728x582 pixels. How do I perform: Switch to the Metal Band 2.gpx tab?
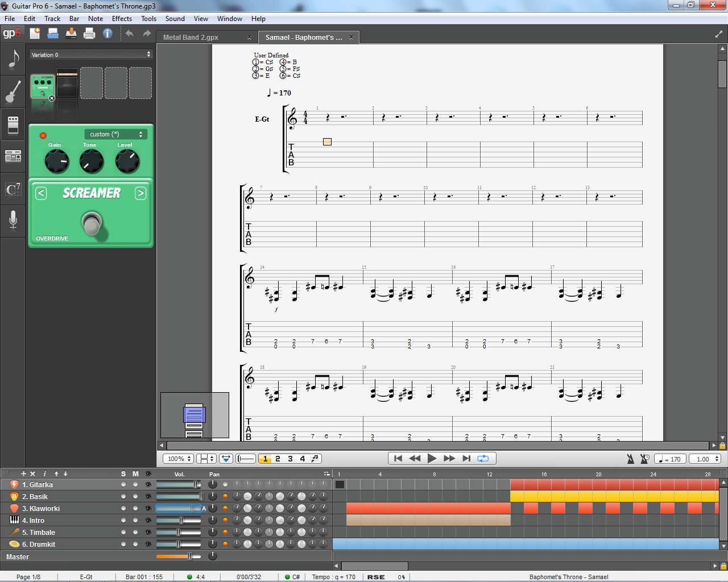coord(191,38)
